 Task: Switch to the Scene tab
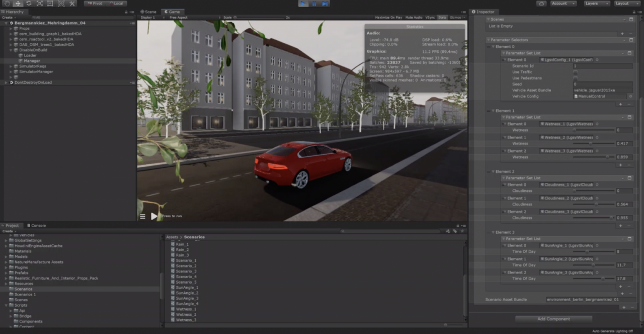pos(149,12)
